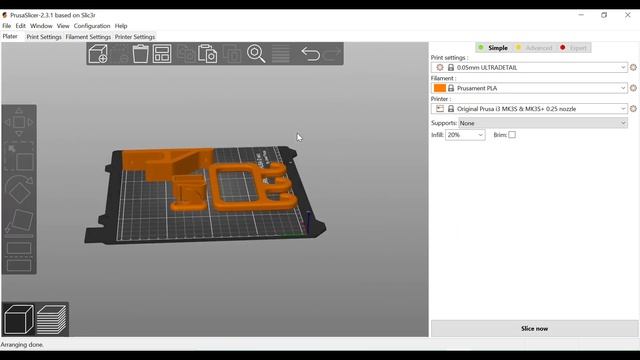Open the Help menu
Screen dimensions: 640x360
[x=121, y=26]
